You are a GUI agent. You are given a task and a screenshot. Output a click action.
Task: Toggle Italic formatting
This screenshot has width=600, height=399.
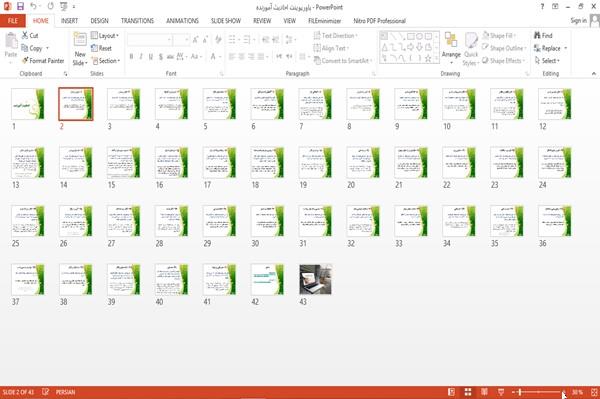(x=141, y=57)
